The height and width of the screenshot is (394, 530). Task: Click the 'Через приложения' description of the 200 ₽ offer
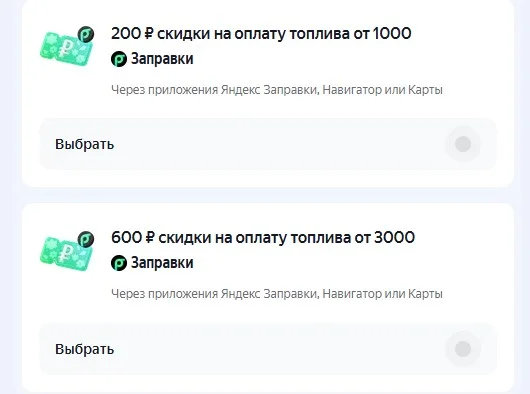[x=277, y=90]
